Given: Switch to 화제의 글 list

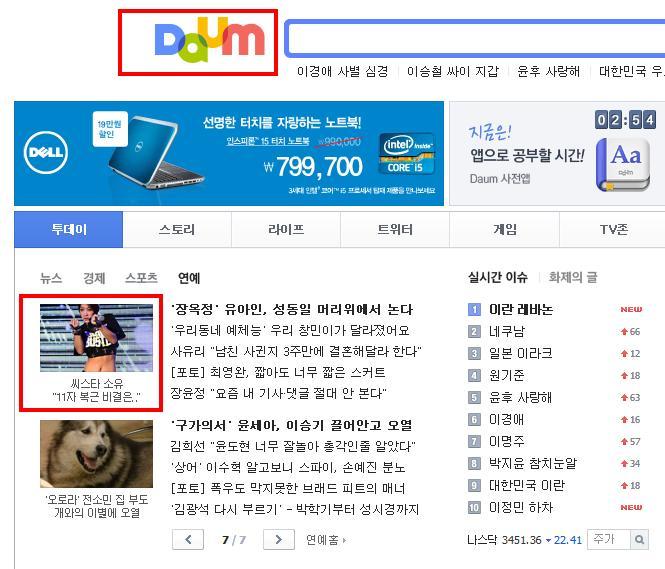Looking at the screenshot, I should [x=573, y=277].
